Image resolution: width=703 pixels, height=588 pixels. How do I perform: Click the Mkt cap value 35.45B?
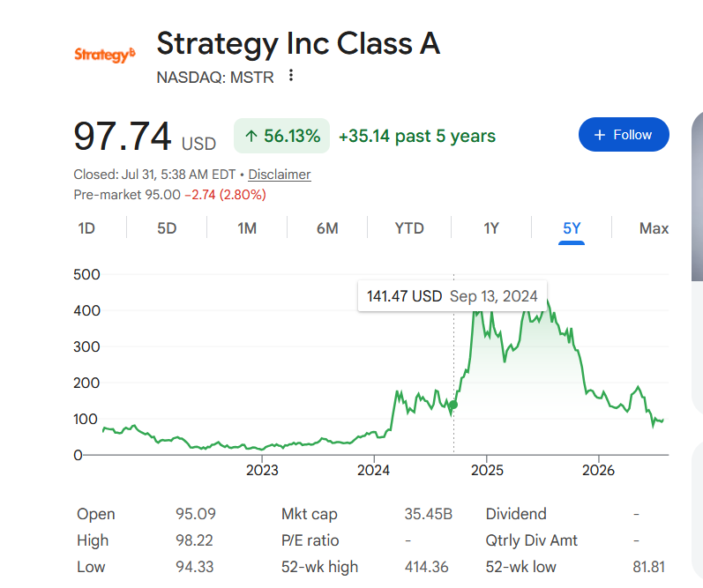(428, 514)
